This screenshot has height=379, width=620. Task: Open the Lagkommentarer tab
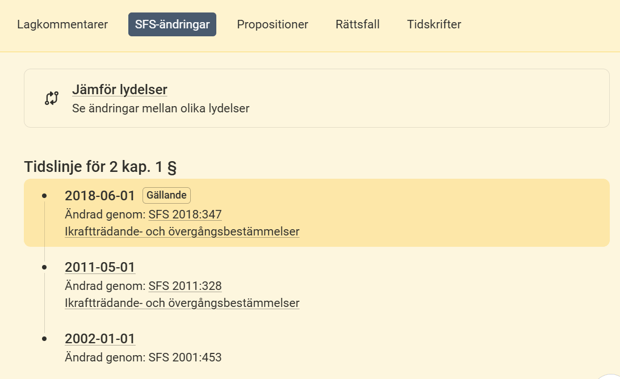pyautogui.click(x=62, y=24)
